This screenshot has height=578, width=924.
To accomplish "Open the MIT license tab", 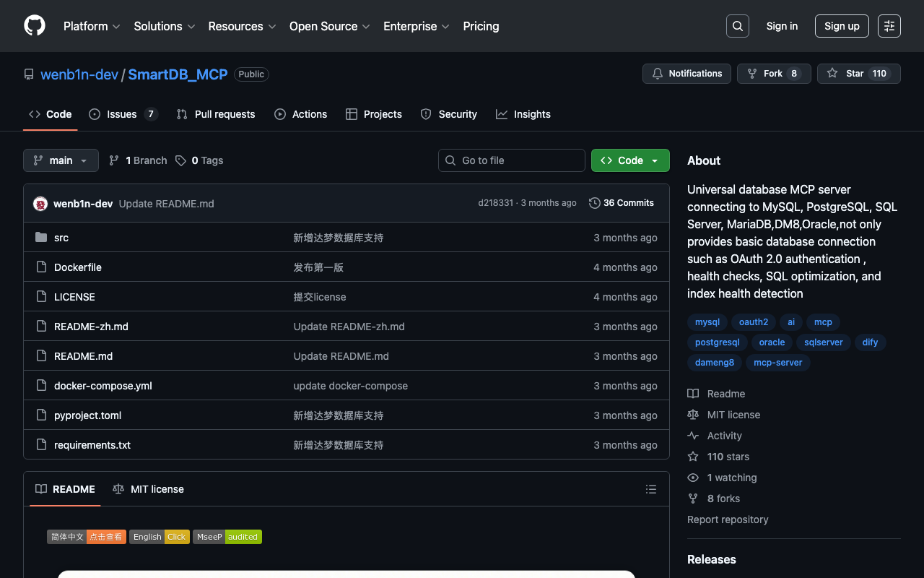I will tap(149, 489).
